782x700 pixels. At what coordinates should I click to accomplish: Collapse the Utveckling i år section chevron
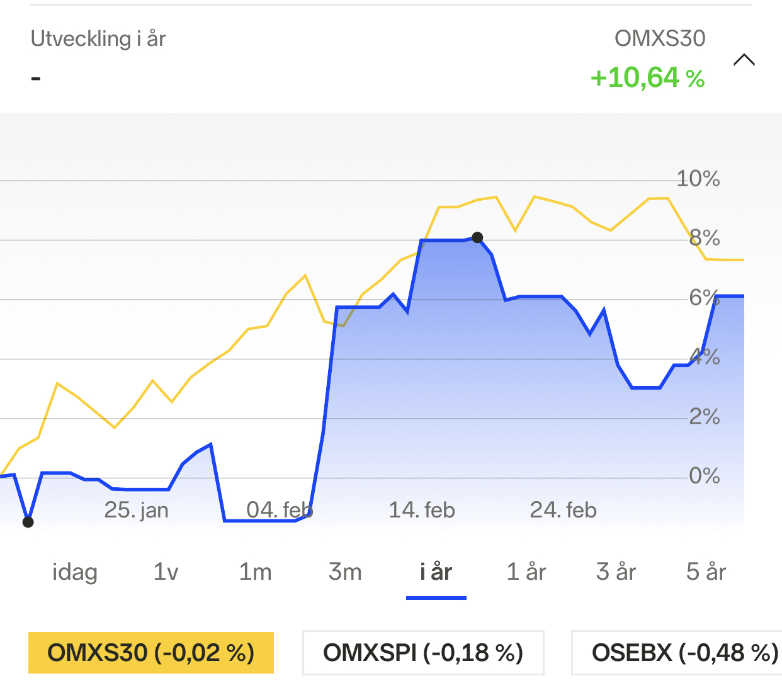744,60
